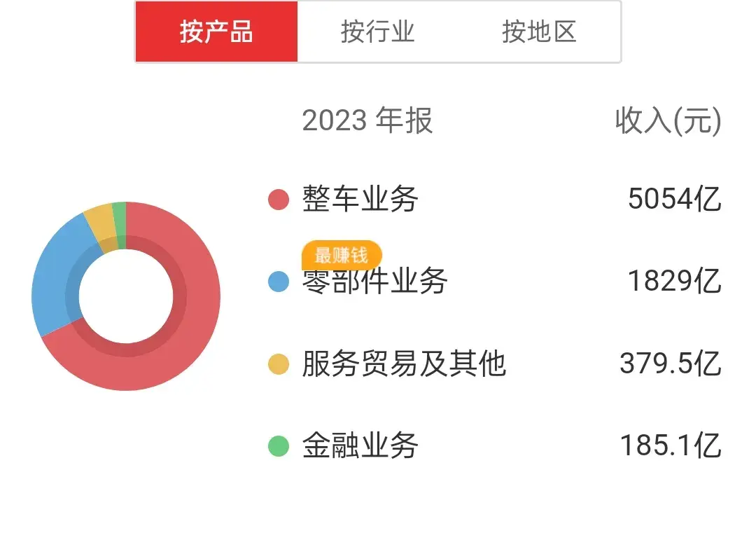Click the yellow 服务贸易及其他 legend dot

click(x=279, y=364)
